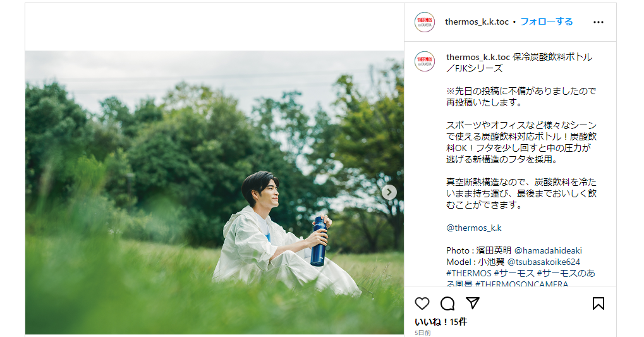
Task: Open comments with the speech bubble icon
Action: coord(447,303)
